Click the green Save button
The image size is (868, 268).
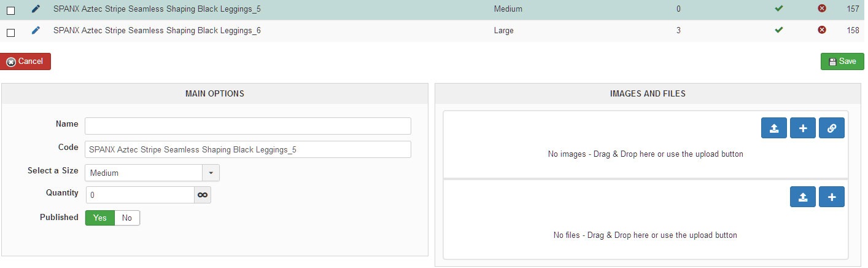pos(842,61)
